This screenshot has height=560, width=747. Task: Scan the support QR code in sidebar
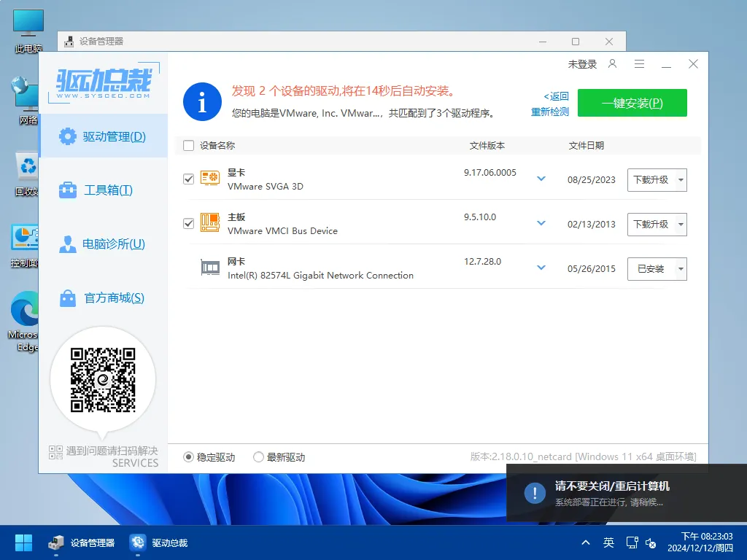pos(103,378)
